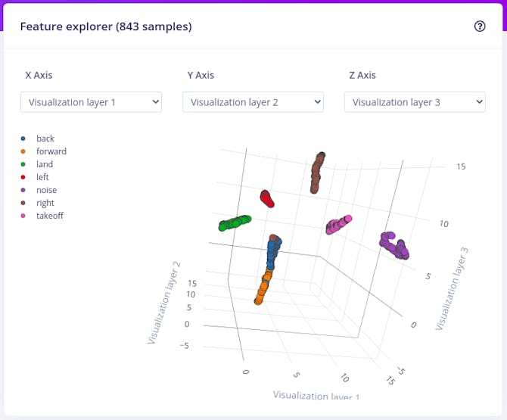
Task: Click the 'right' legend label
Action: [45, 203]
